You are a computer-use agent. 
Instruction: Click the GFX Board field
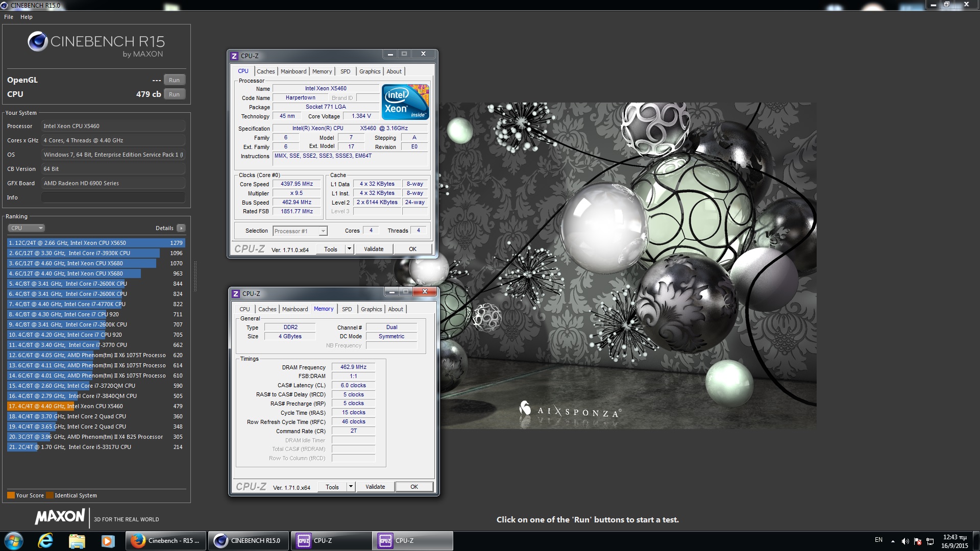tap(113, 183)
